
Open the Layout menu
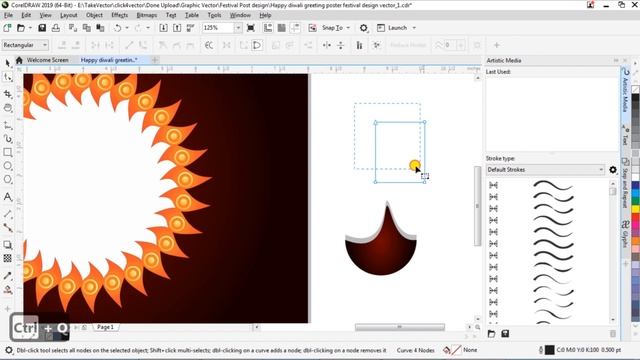point(68,15)
